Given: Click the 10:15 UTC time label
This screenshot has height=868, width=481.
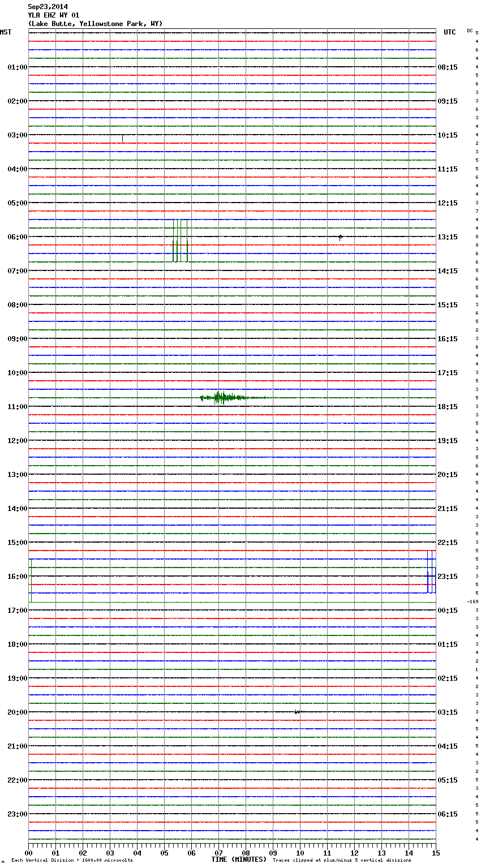Looking at the screenshot, I should (x=448, y=135).
